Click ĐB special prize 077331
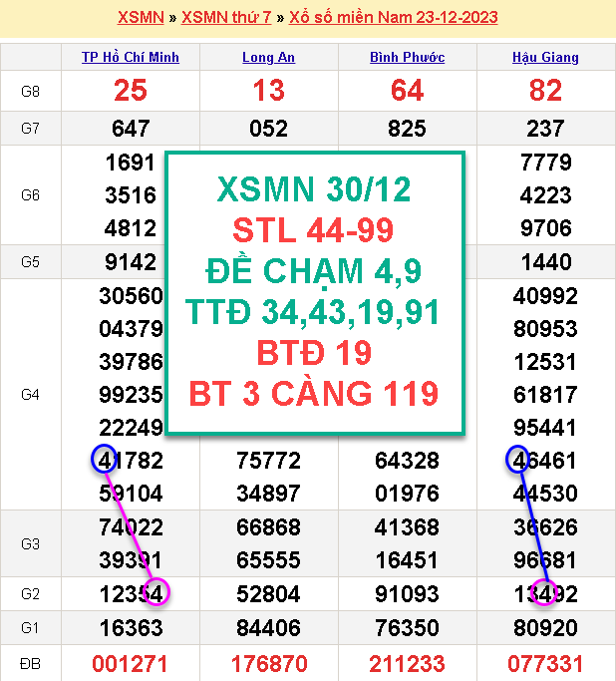The width and height of the screenshot is (616, 681). click(x=545, y=664)
